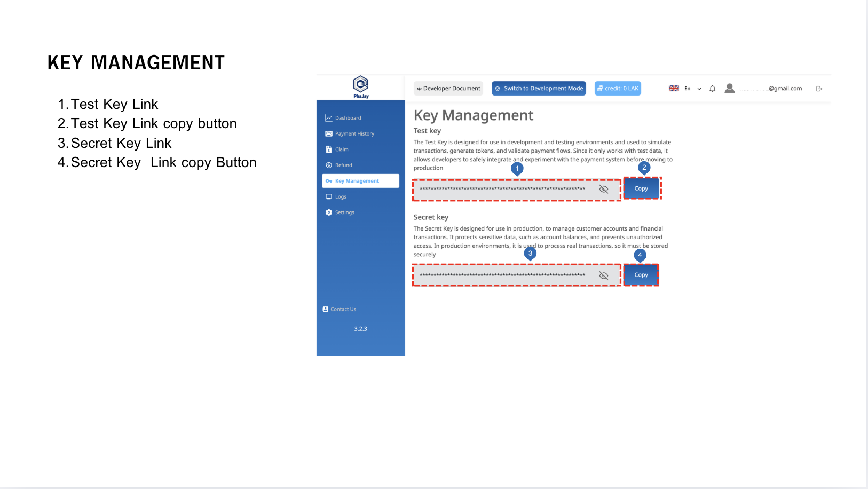Click the user profile avatar icon

729,89
